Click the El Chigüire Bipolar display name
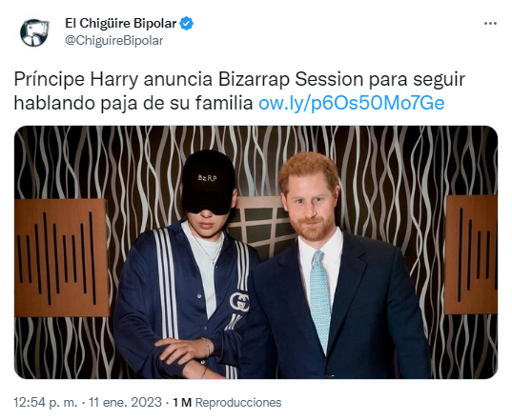Viewport: 512px width, 420px height. coord(121,24)
